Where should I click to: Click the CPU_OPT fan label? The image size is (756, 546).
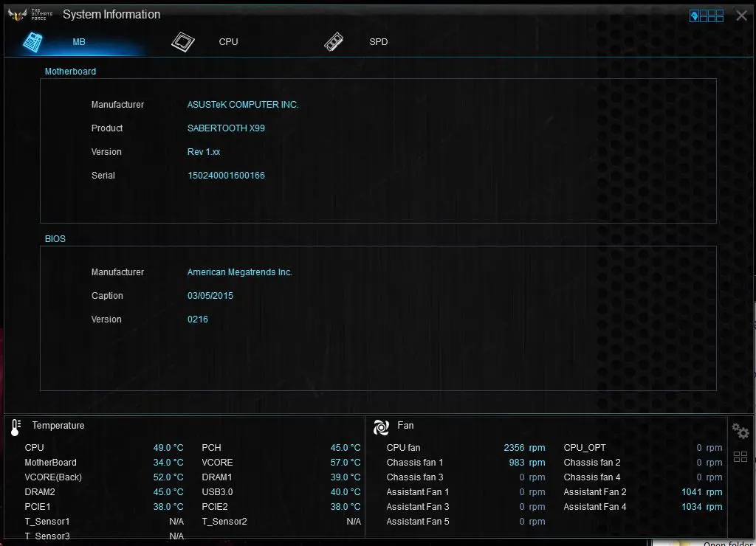point(585,448)
